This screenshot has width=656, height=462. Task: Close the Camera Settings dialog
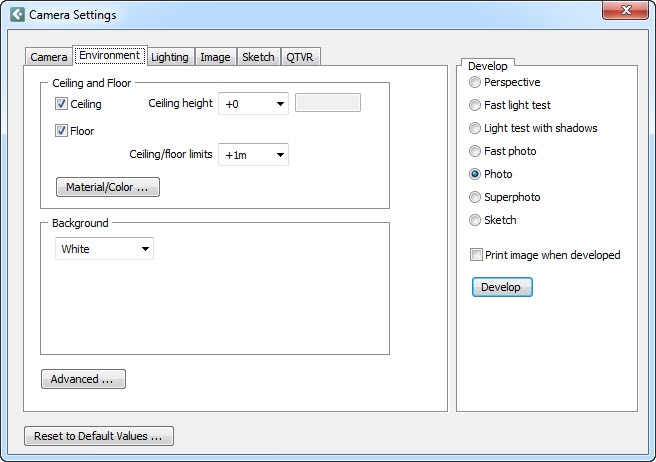[x=625, y=11]
